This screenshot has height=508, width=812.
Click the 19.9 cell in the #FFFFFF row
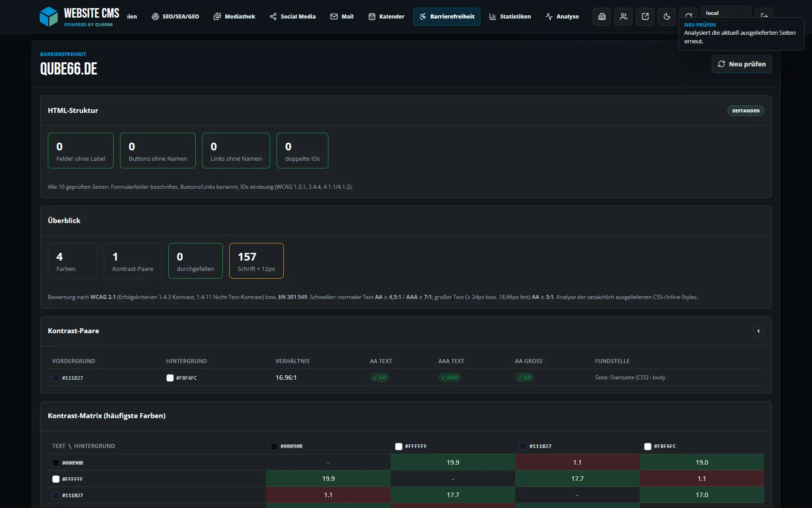pos(328,479)
